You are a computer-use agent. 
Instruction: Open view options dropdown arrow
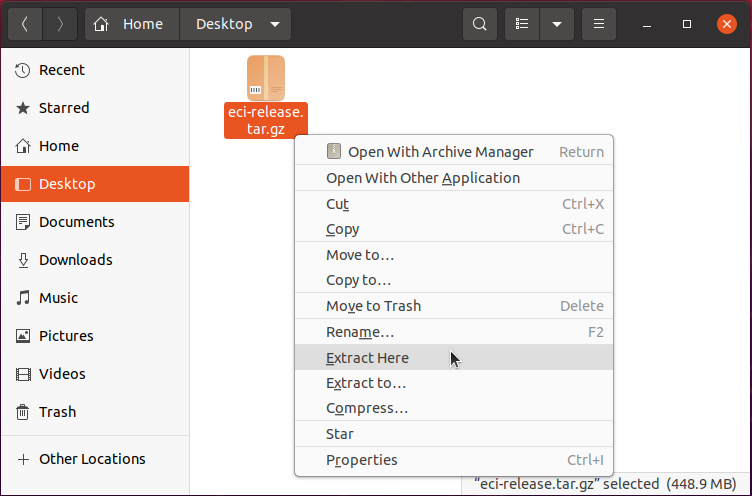(x=557, y=24)
